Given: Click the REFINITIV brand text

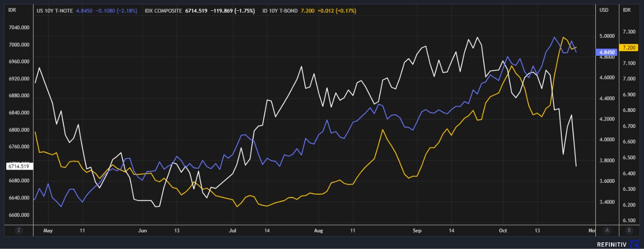Looking at the screenshot, I should coord(612,244).
